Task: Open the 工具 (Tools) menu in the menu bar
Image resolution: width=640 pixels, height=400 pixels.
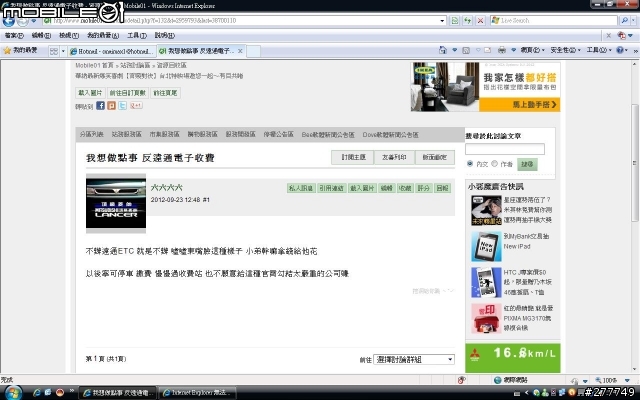Action: pos(137,36)
